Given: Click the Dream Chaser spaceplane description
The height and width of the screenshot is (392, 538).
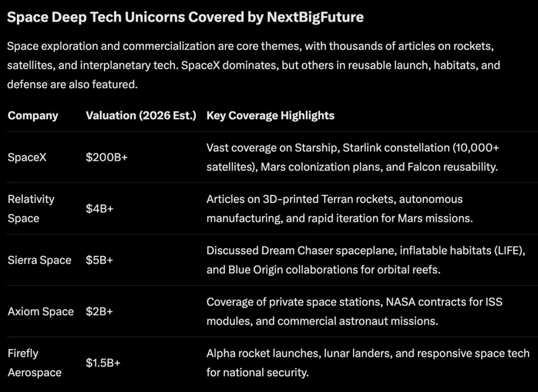Looking at the screenshot, I should [x=366, y=260].
